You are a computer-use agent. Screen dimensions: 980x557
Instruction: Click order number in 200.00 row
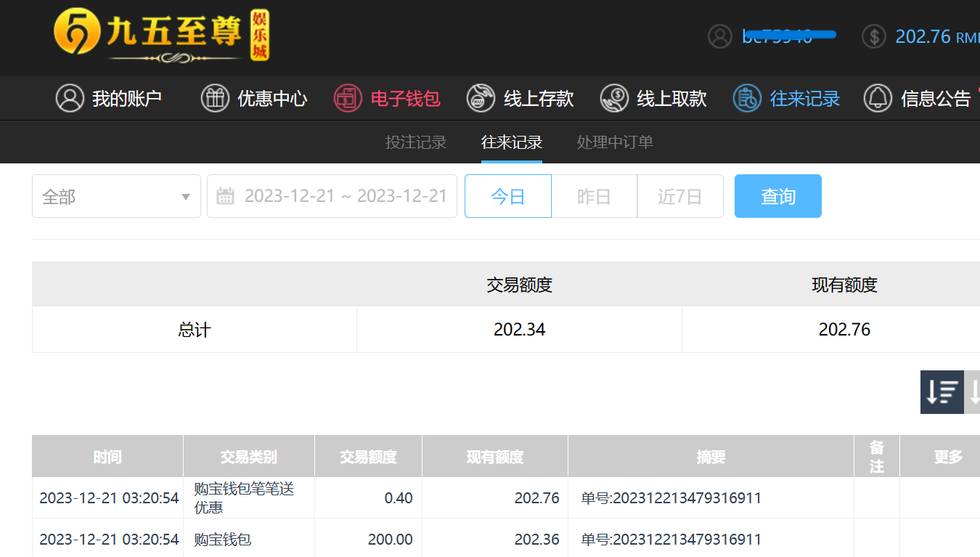pos(671,540)
